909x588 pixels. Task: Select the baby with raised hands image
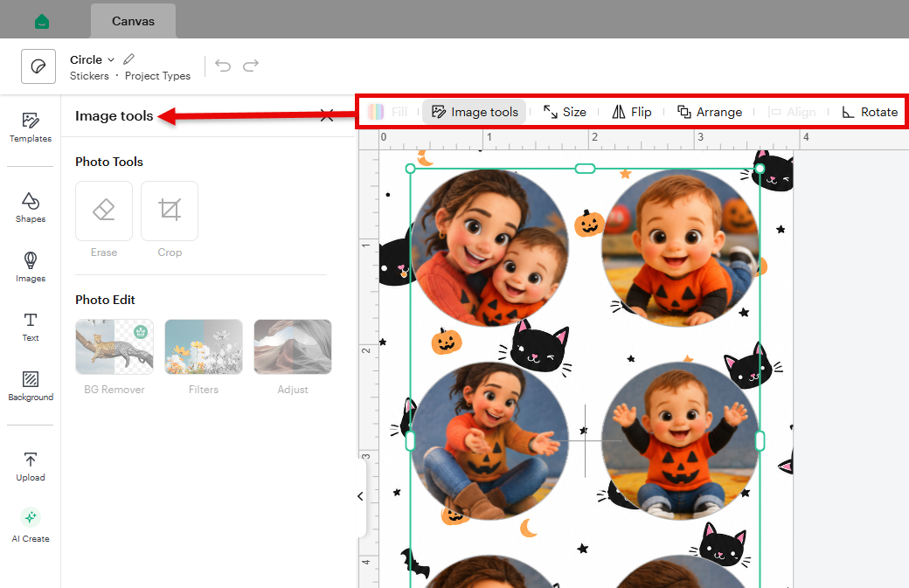pyautogui.click(x=680, y=441)
